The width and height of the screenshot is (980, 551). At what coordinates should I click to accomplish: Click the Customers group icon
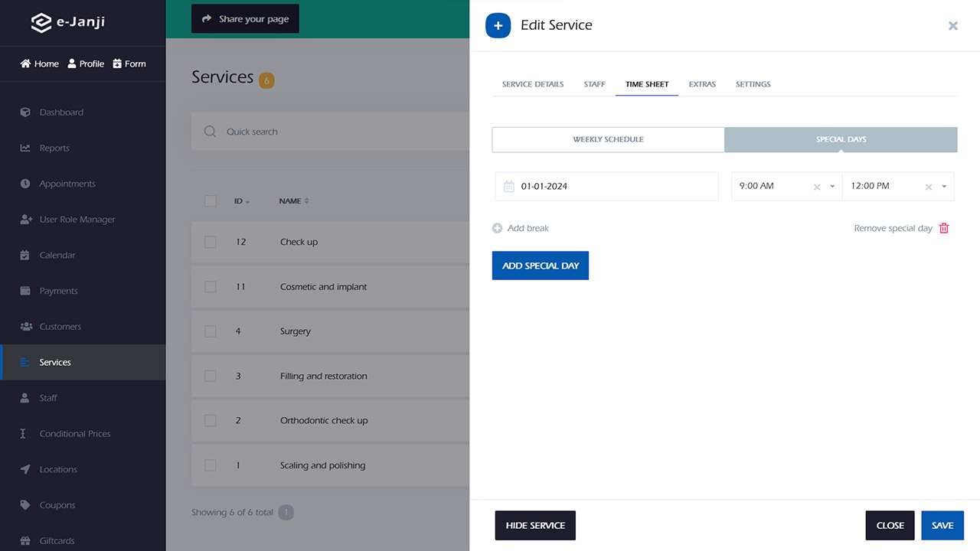(25, 327)
